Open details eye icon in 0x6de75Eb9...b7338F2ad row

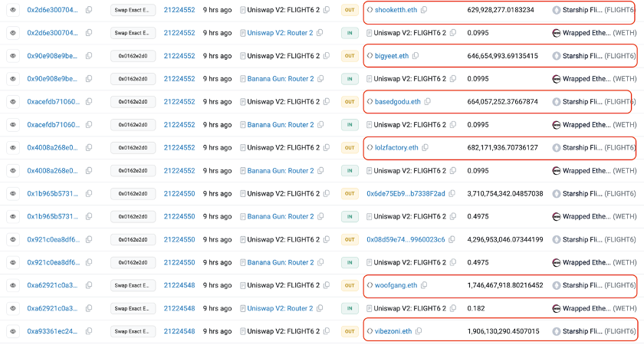pos(13,193)
